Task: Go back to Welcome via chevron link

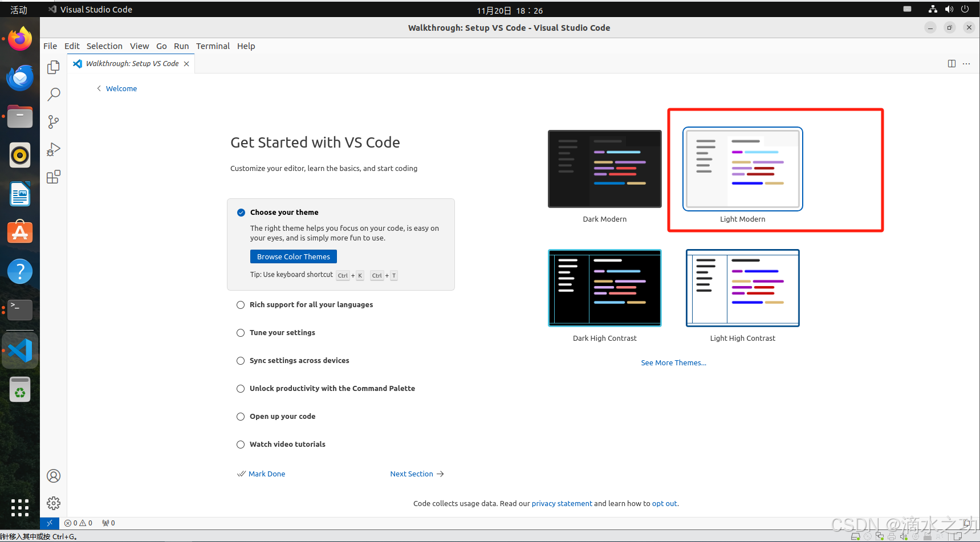Action: pos(117,88)
